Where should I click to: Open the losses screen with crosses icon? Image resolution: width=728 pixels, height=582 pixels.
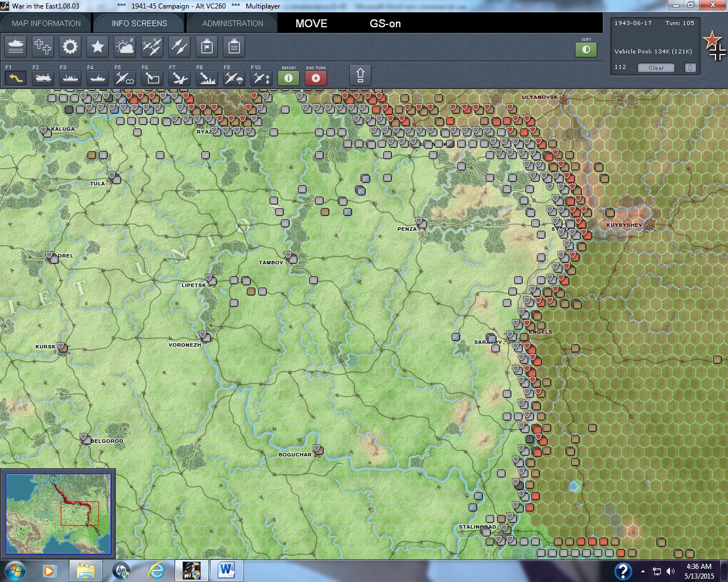coord(43,47)
